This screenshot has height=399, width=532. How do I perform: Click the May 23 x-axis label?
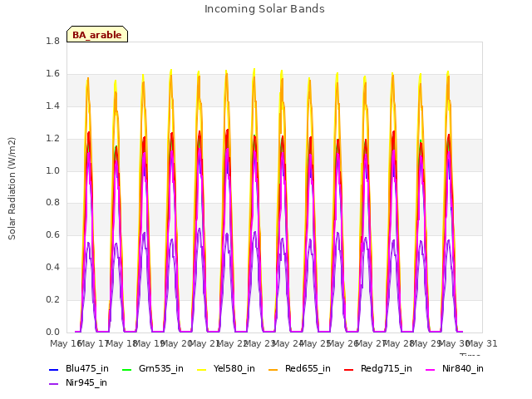(259, 343)
